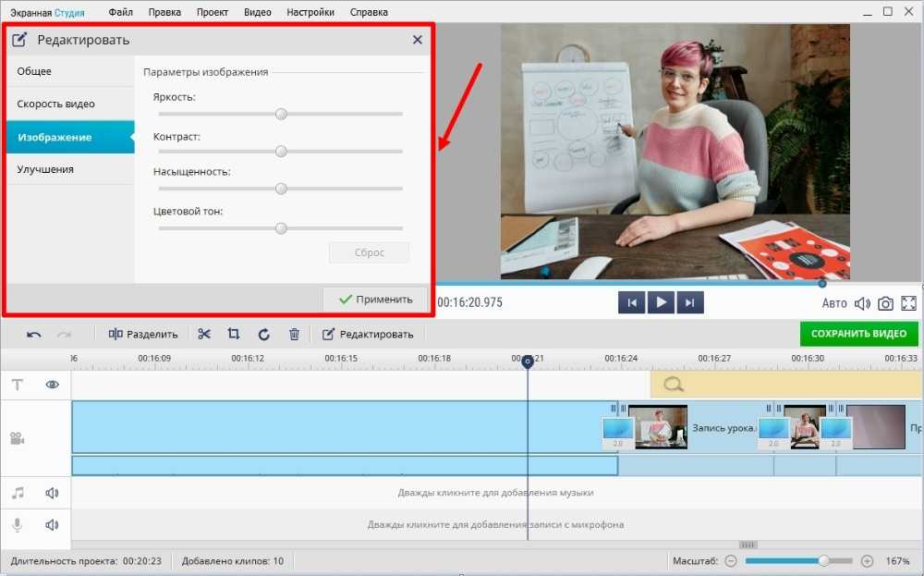
Task: Select the crop tool icon
Action: 234,334
